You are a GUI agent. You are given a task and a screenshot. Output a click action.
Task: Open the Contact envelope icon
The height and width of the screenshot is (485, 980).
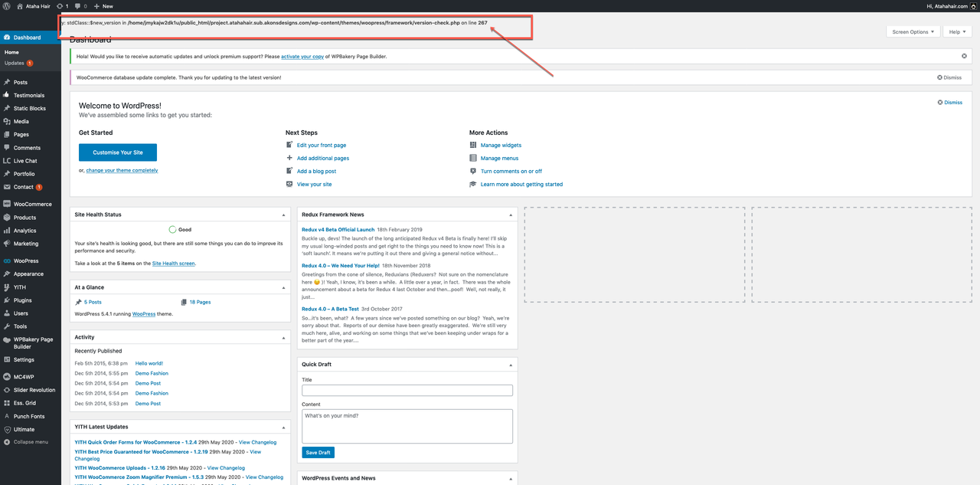(7, 187)
